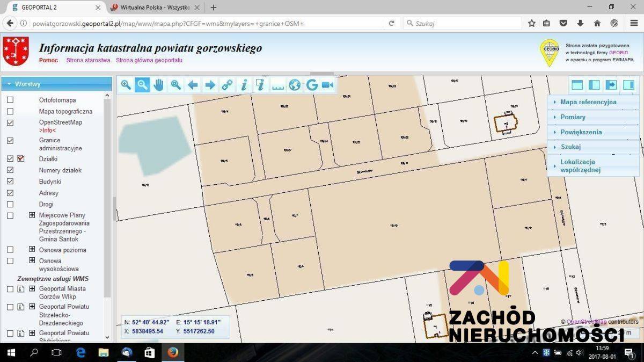Click the panel layout icon with arrow
644x362 pixels.
tap(611, 85)
